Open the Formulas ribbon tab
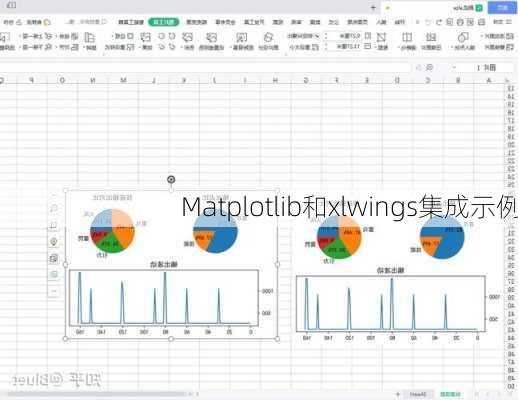Image resolution: width=518 pixels, height=400 pixels. [x=333, y=22]
